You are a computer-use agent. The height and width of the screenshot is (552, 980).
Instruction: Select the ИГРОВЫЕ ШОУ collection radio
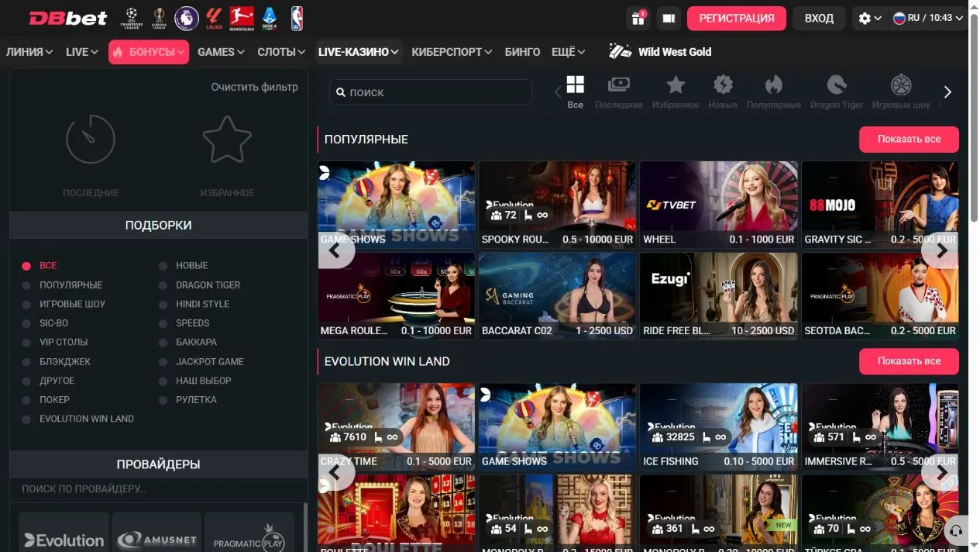click(26, 305)
